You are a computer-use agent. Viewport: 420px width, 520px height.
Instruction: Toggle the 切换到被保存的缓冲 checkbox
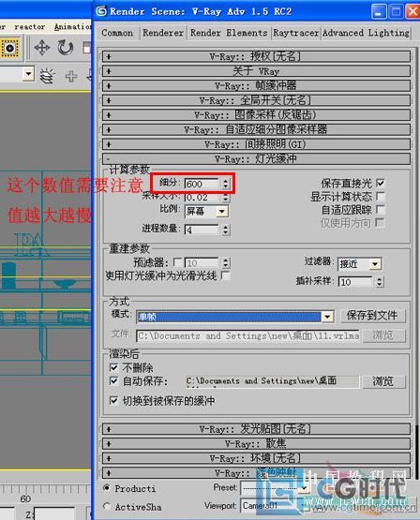point(113,401)
